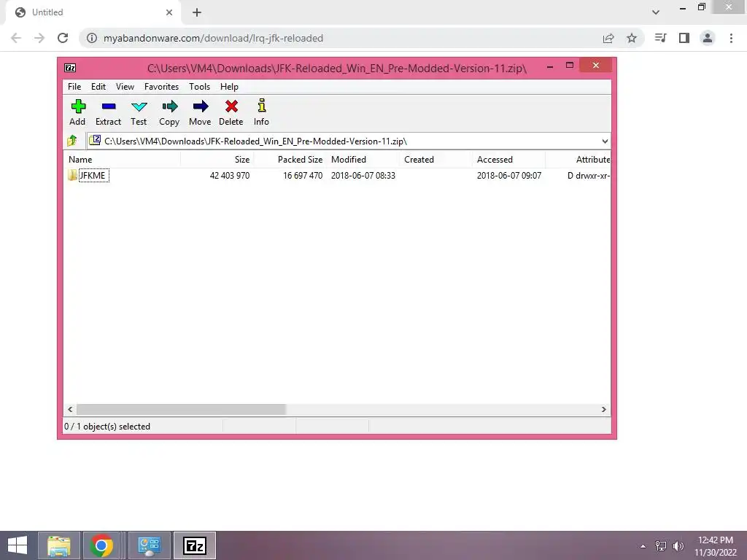The image size is (747, 560).
Task: Select the JFKME folder name
Action: click(93, 175)
